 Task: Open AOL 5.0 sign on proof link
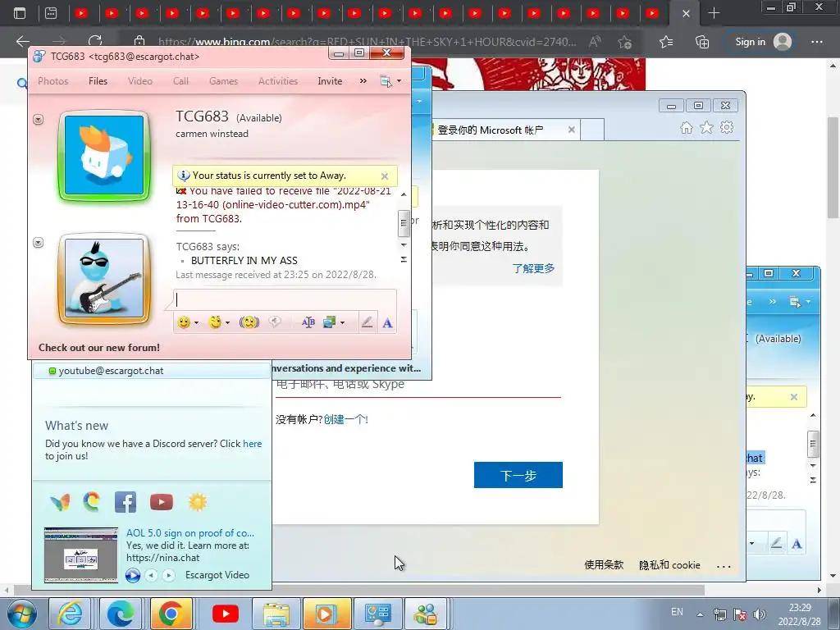click(190, 533)
